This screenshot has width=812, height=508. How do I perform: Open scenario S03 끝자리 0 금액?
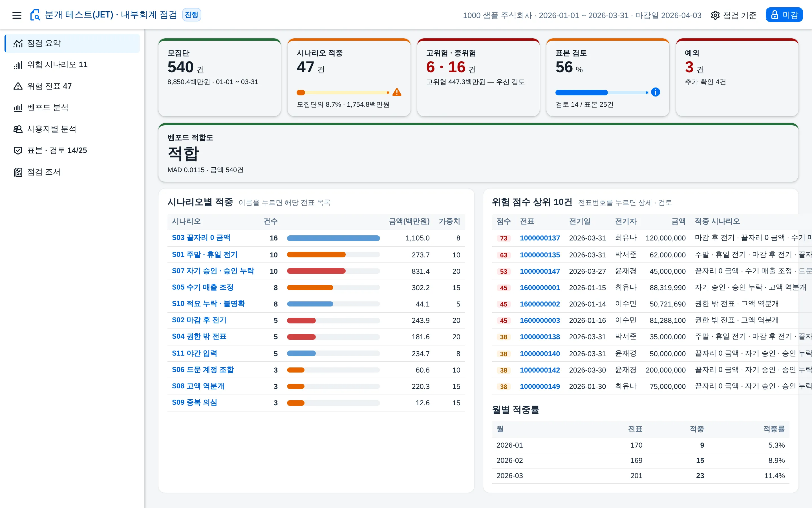pos(201,238)
